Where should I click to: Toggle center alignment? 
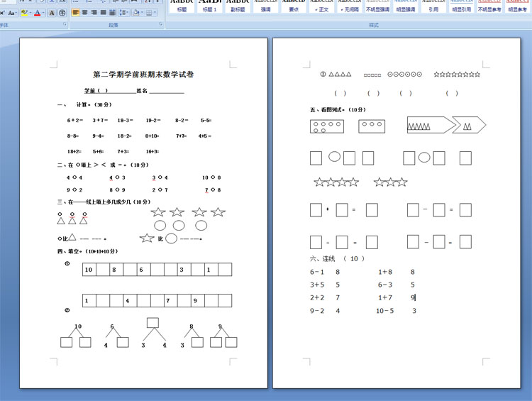point(84,13)
